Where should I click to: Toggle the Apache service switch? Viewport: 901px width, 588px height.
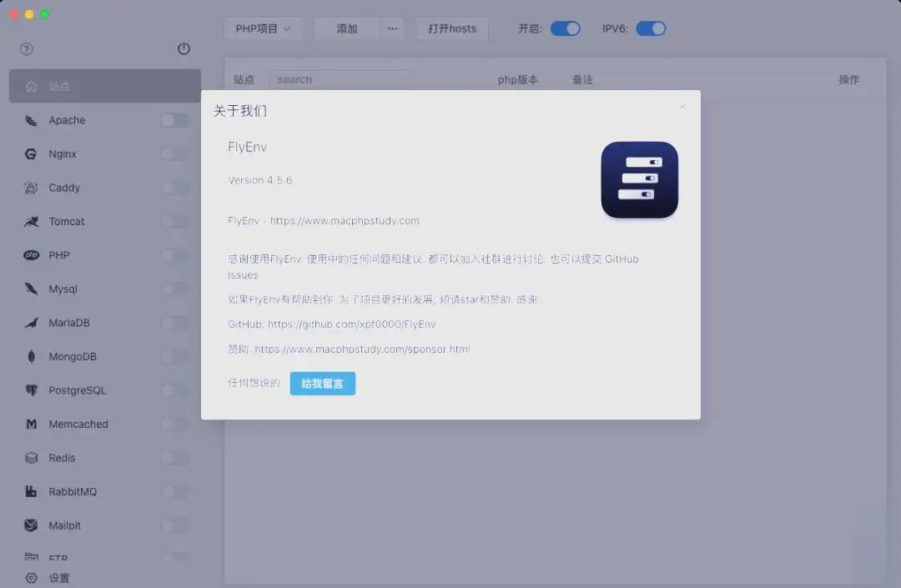tap(175, 121)
